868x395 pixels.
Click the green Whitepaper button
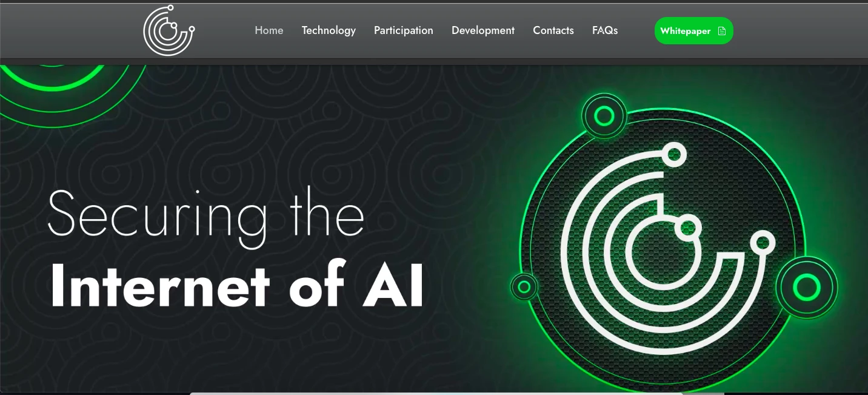[x=693, y=31]
